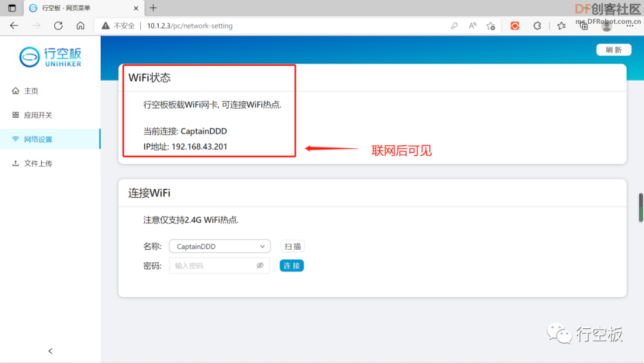Click the 扫描 button

(x=292, y=246)
